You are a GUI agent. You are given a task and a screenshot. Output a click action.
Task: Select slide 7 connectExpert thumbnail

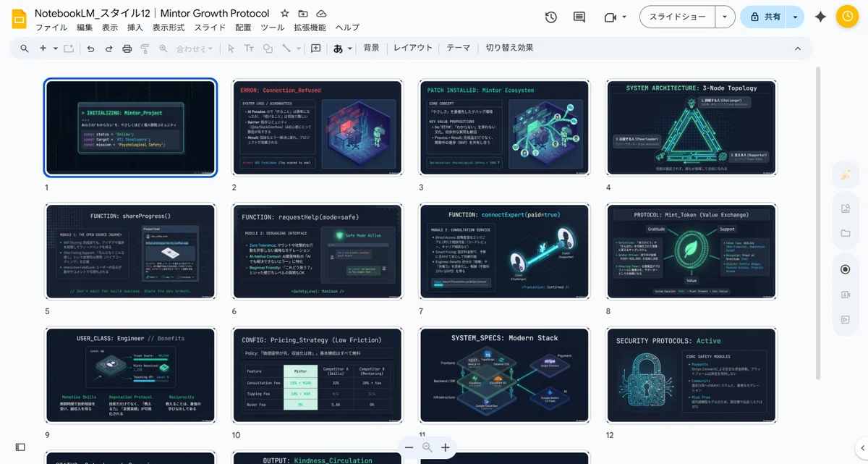pyautogui.click(x=504, y=251)
